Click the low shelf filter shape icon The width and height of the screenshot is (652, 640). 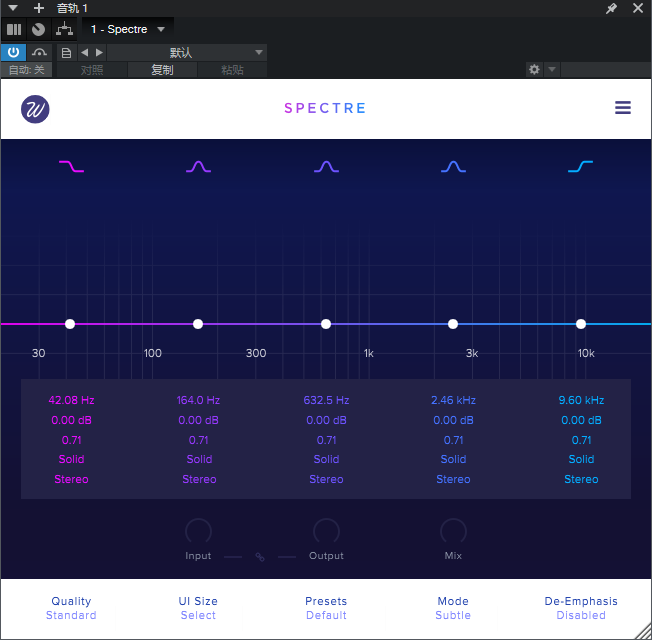click(x=72, y=166)
